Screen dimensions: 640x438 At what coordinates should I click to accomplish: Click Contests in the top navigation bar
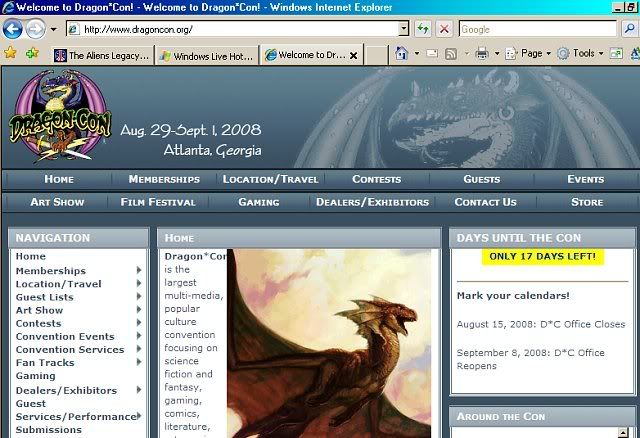pyautogui.click(x=376, y=179)
